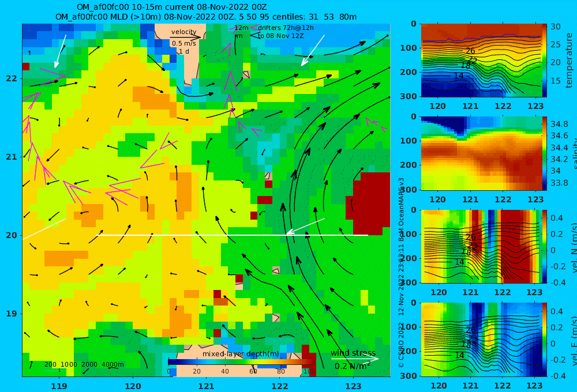The image size is (577, 392).
Task: Click contour label '26' in the temperature panel
Action: click(x=470, y=51)
